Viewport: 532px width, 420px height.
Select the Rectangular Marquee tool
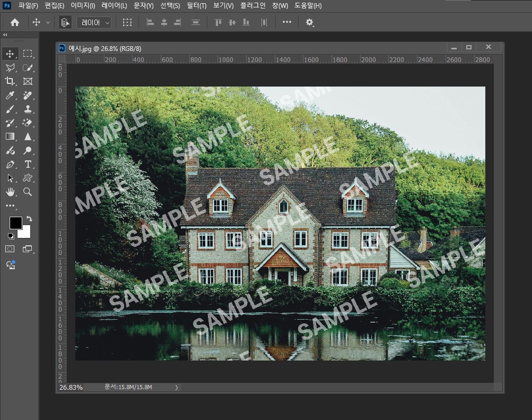28,54
